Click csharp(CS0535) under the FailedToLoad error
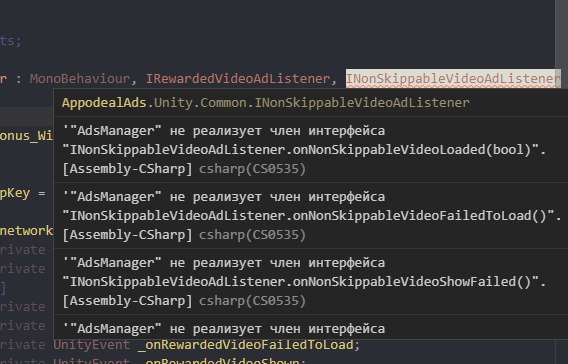The image size is (568, 364). tap(252, 235)
